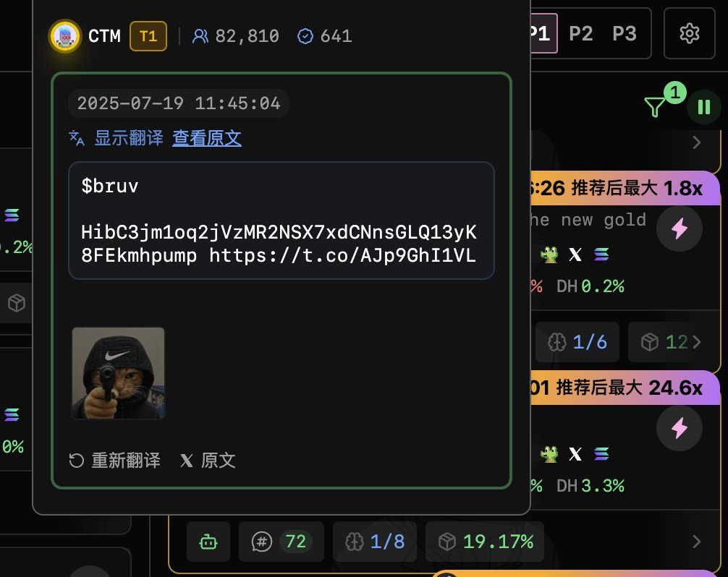Expand the 12 holdings chevron
The image size is (728, 577).
696,342
